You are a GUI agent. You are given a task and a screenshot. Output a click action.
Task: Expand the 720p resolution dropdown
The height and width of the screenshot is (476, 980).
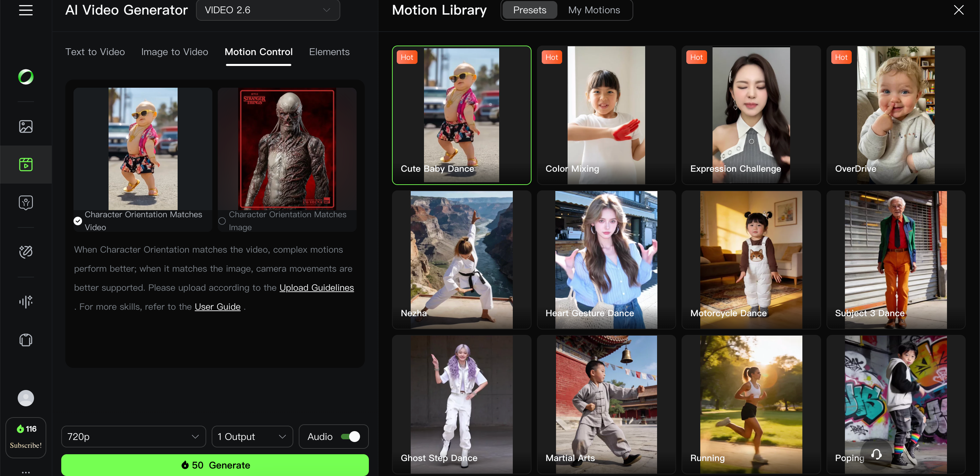pos(133,437)
